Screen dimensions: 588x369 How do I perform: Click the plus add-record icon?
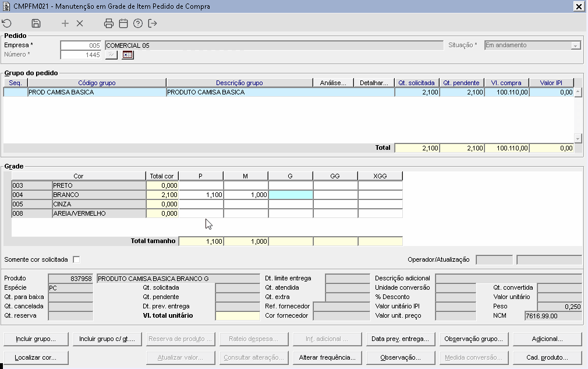(x=65, y=23)
